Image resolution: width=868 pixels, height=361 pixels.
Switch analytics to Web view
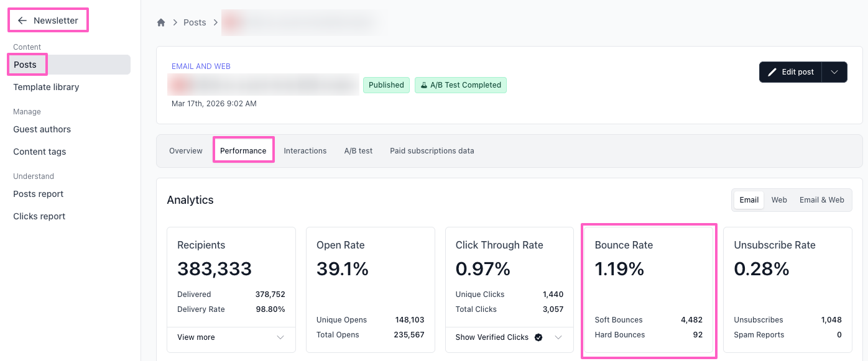(779, 200)
